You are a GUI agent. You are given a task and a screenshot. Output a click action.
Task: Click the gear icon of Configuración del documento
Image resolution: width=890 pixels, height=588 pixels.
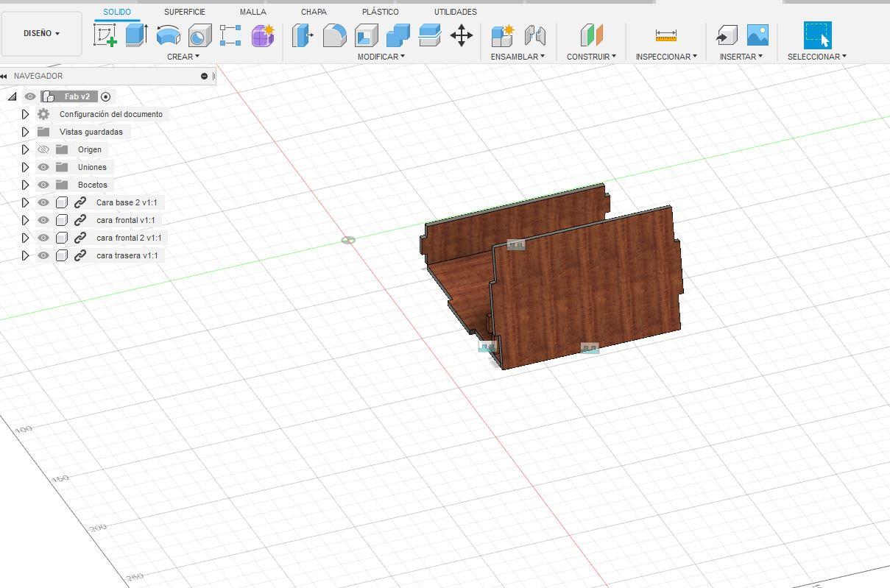(x=43, y=114)
